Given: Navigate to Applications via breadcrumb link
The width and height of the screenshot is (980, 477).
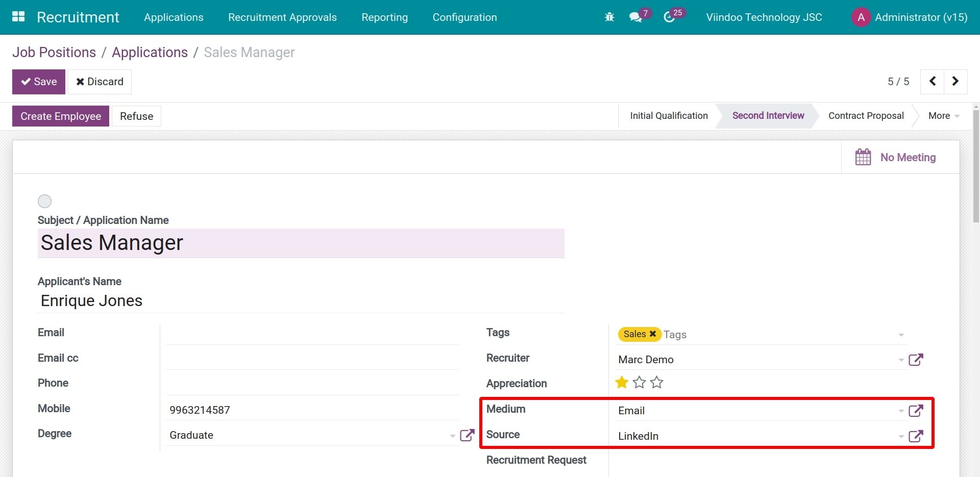Looking at the screenshot, I should click(149, 52).
